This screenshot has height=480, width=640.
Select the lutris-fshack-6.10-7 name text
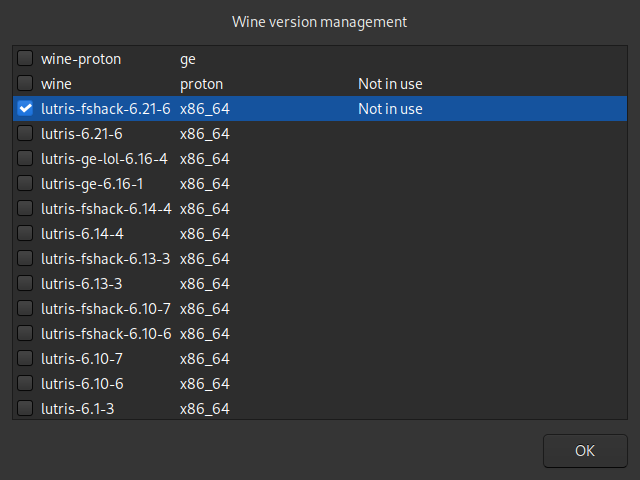pyautogui.click(x=106, y=309)
